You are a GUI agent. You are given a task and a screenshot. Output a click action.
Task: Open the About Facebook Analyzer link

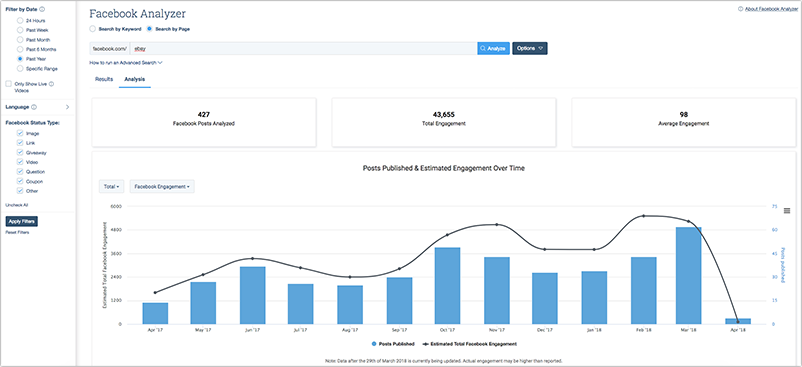click(772, 9)
